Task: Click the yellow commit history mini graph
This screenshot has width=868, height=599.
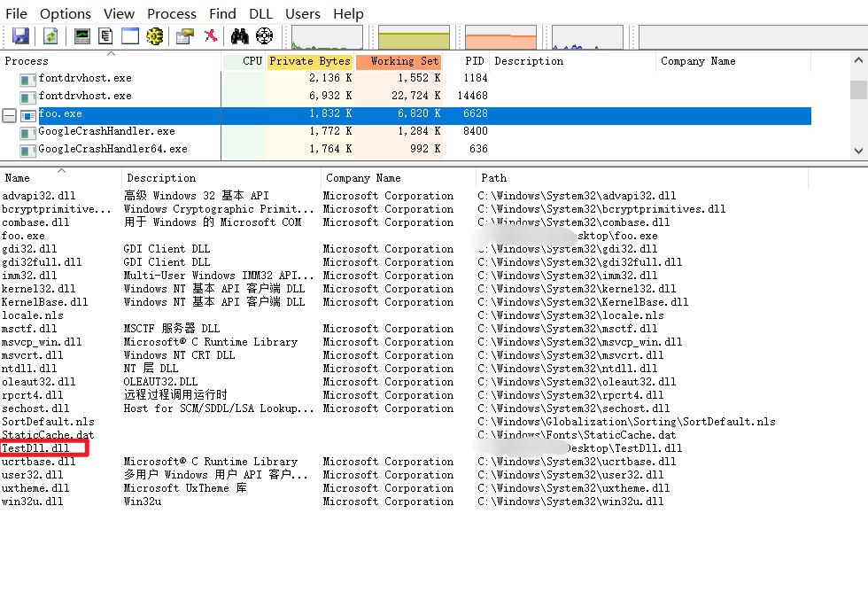Action: coord(415,37)
